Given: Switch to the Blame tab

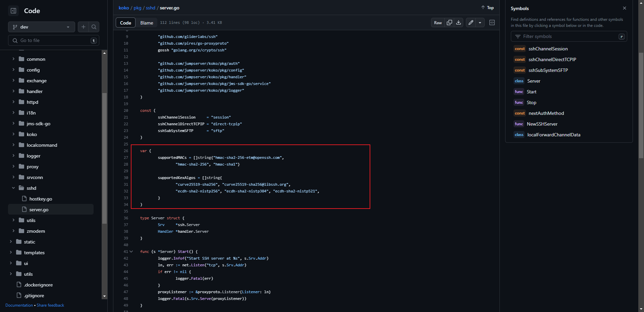Looking at the screenshot, I should click(147, 23).
